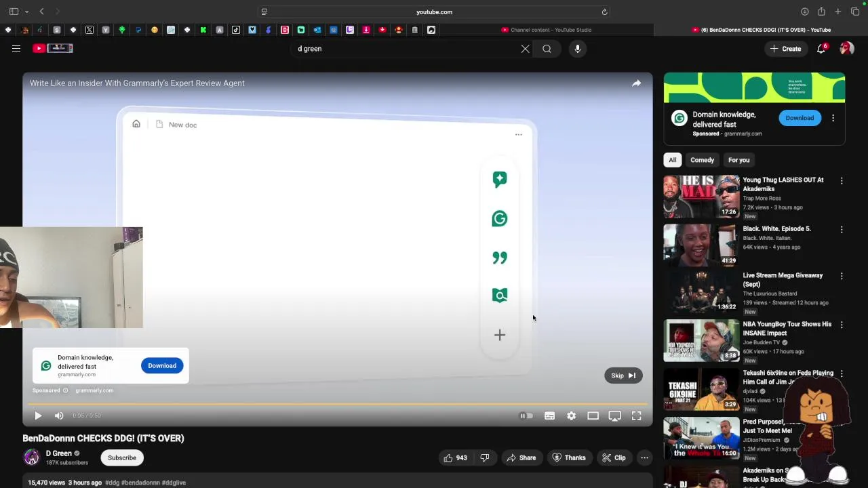Open options menu for sidebar Grammarly ad

coord(833,118)
